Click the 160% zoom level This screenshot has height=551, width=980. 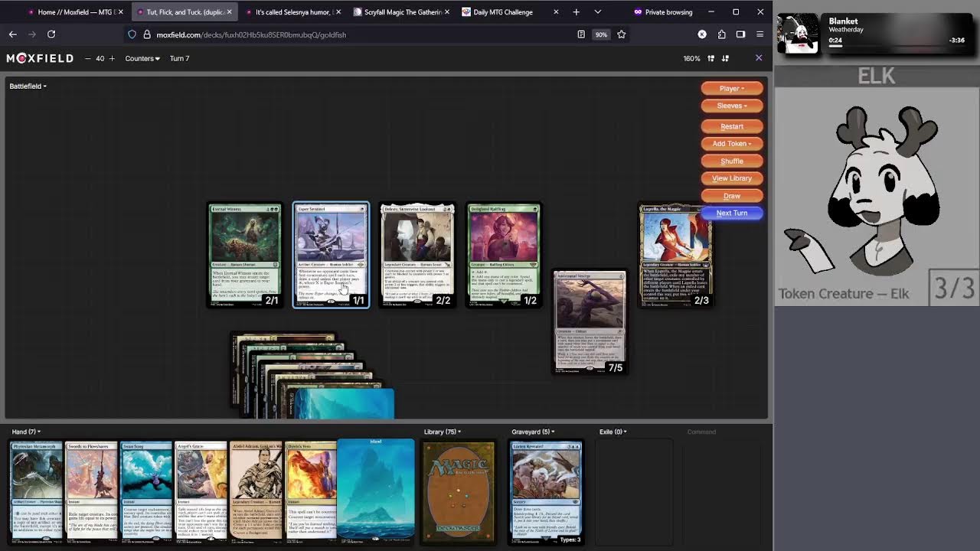(x=691, y=58)
